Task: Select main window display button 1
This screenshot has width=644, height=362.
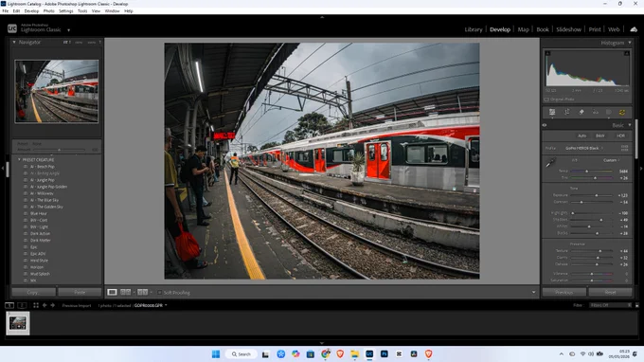Action: tap(9, 305)
